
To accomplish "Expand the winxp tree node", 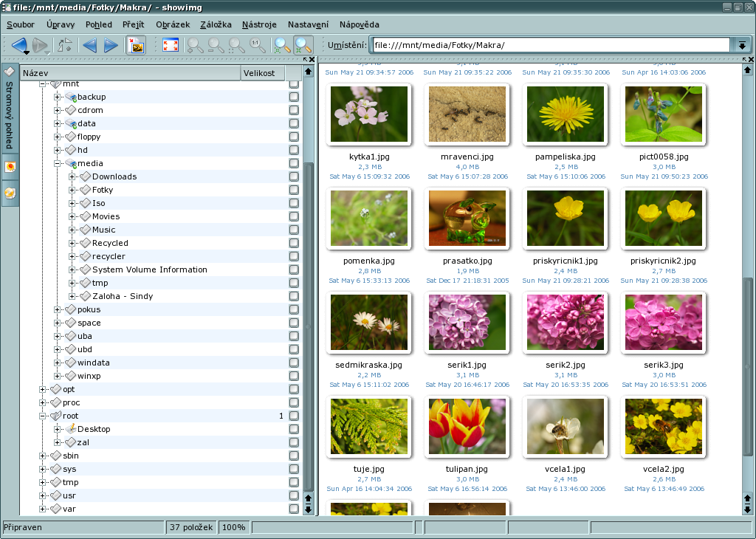I will [x=57, y=376].
